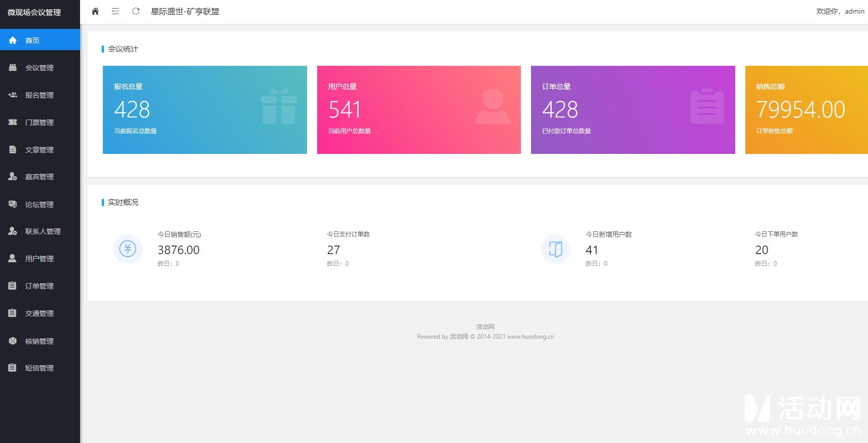
Task: Click the 欢迎你，admin user label
Action: click(840, 11)
